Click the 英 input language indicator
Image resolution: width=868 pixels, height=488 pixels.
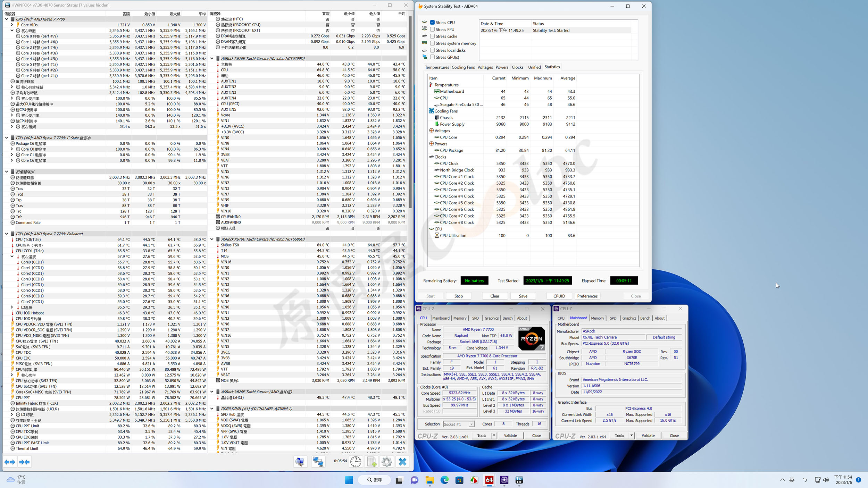tap(792, 480)
